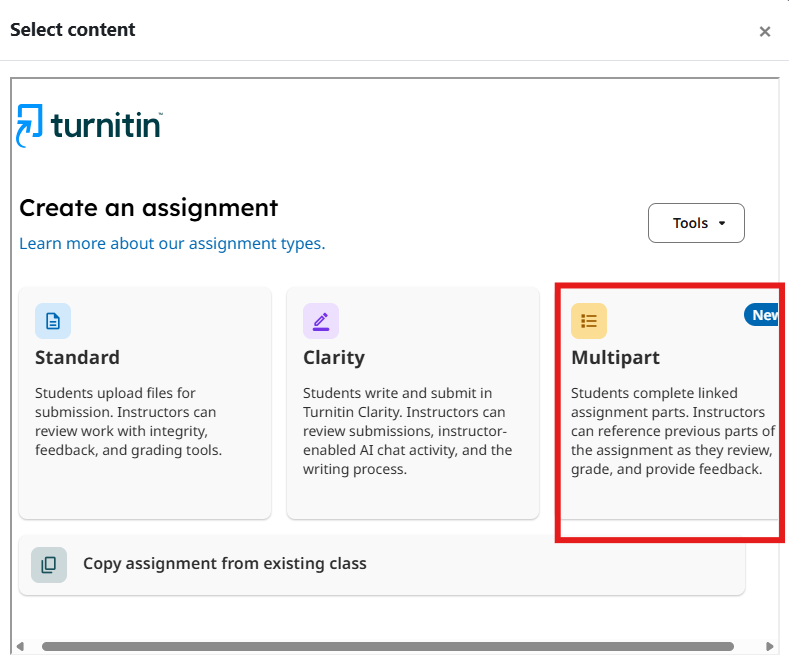Click the Turnitin logo
The height and width of the screenshot is (671, 789).
90,125
